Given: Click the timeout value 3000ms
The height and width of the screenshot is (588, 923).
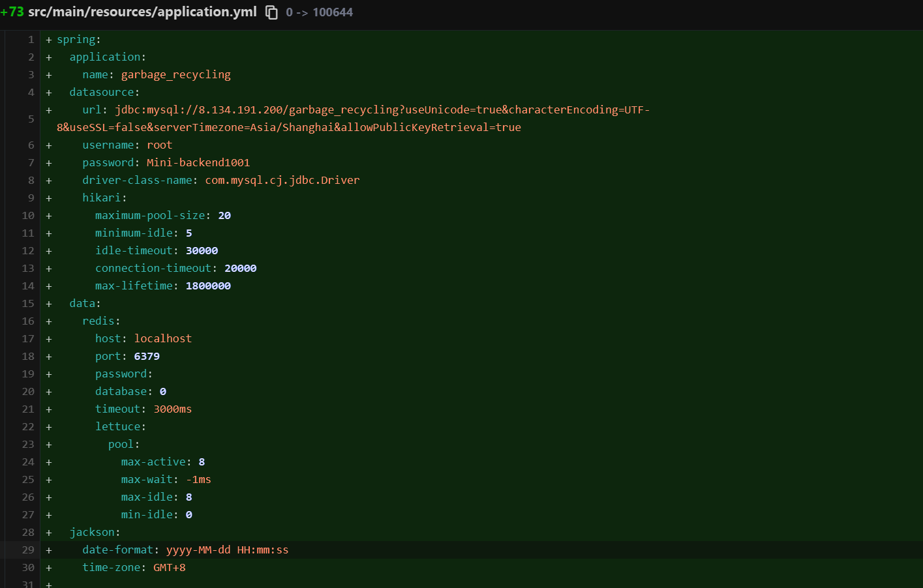Looking at the screenshot, I should [x=172, y=409].
